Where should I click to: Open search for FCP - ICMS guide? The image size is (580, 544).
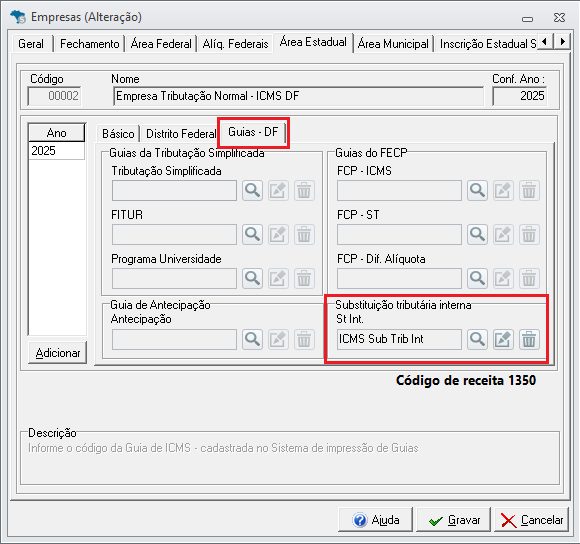[477, 190]
